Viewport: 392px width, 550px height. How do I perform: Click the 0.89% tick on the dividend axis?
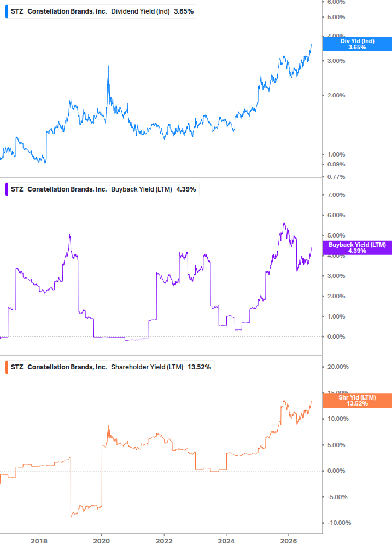(x=336, y=164)
